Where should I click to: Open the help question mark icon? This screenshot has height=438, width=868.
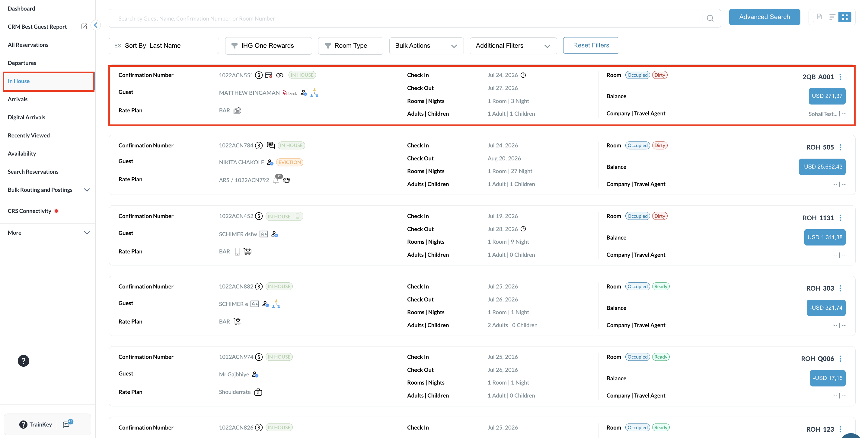point(23,361)
